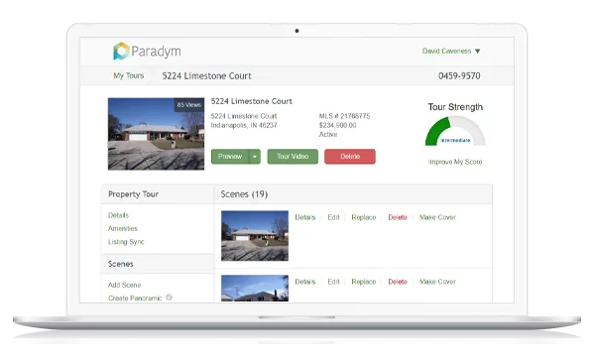
Task: Open the David Caveness account dropdown
Action: (451, 51)
